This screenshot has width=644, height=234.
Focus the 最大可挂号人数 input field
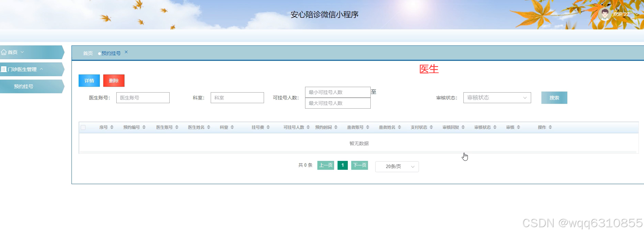pos(338,103)
